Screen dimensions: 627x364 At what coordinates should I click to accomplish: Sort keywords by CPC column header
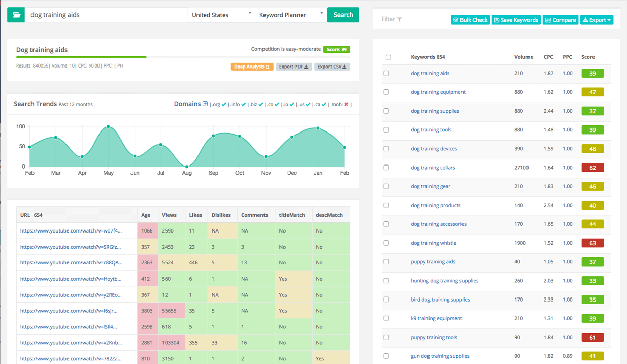tap(548, 57)
